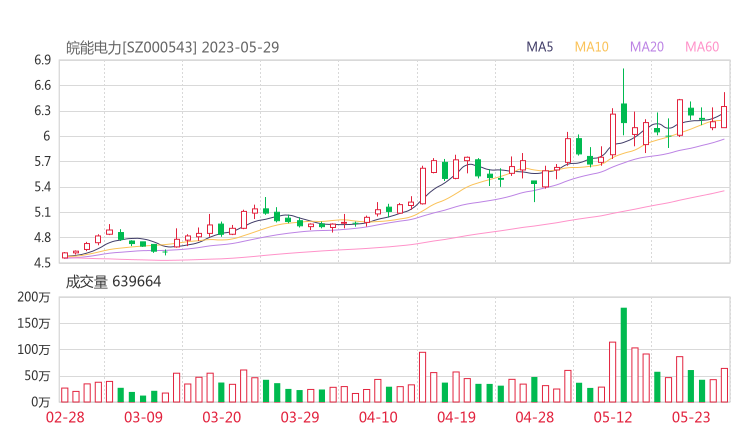Click the 200万 volume axis label

[x=34, y=297]
